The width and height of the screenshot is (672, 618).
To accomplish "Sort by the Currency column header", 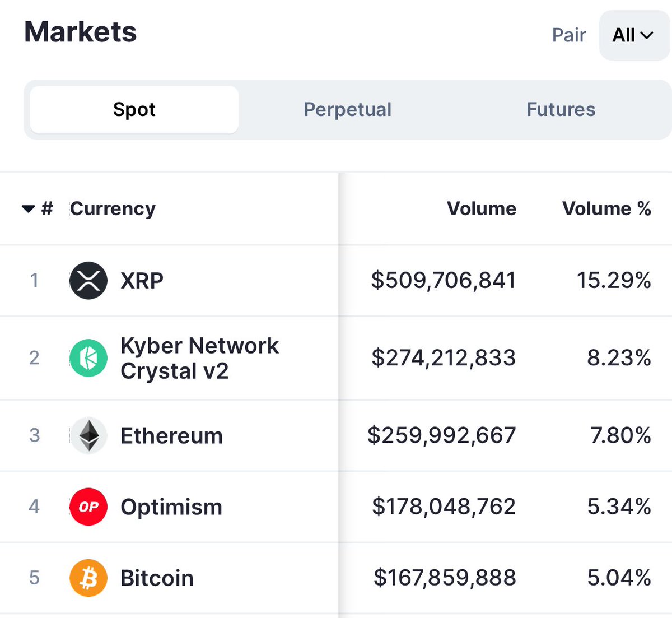I will [113, 208].
